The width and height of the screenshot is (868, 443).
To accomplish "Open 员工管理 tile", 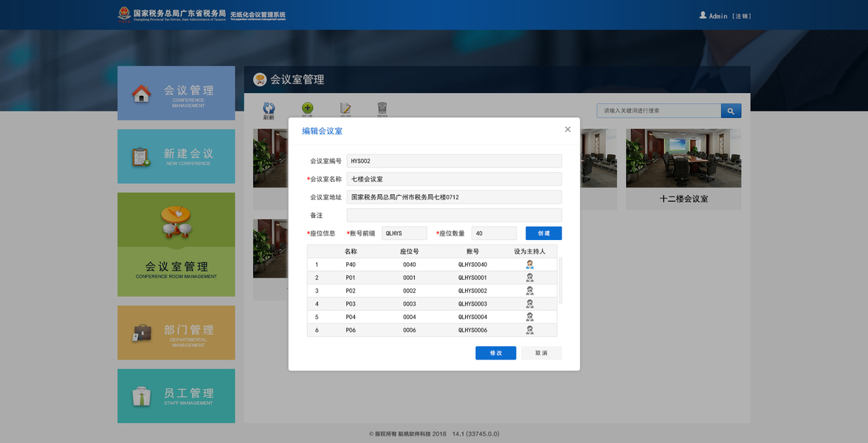I will click(176, 396).
